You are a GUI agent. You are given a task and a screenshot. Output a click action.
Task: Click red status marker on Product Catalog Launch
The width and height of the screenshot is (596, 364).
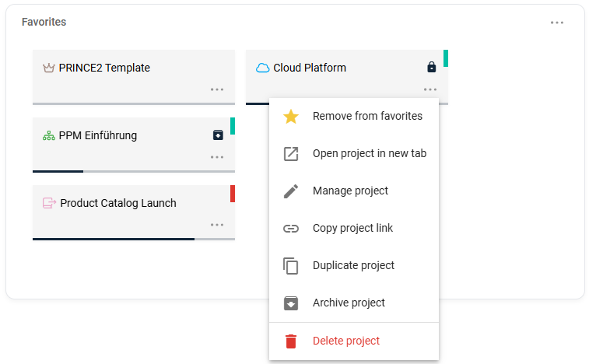233,194
